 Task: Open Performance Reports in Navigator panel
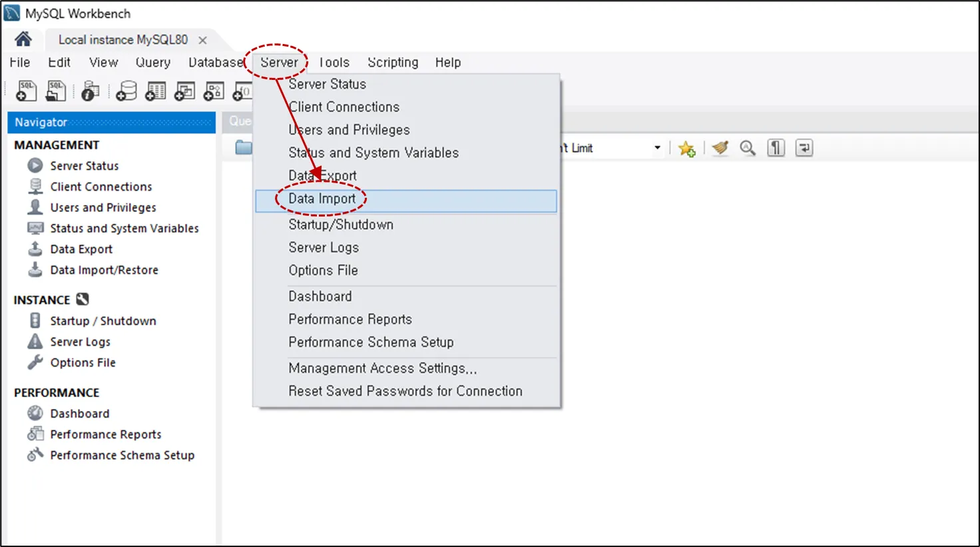pyautogui.click(x=105, y=434)
